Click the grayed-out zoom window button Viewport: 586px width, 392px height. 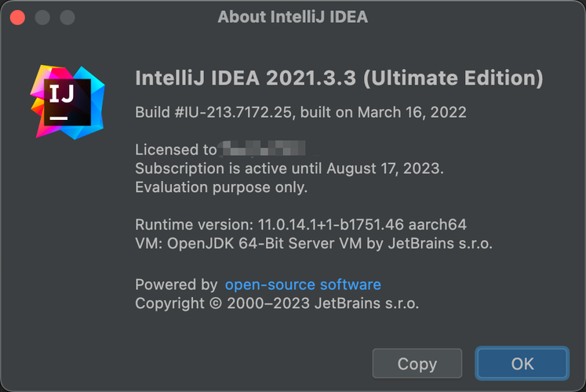tap(67, 16)
